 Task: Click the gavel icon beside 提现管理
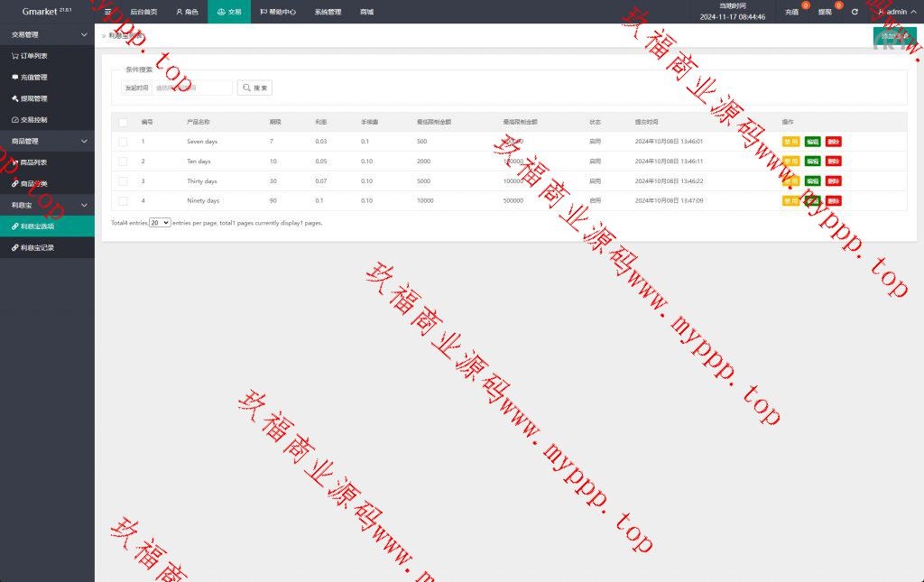coord(14,98)
